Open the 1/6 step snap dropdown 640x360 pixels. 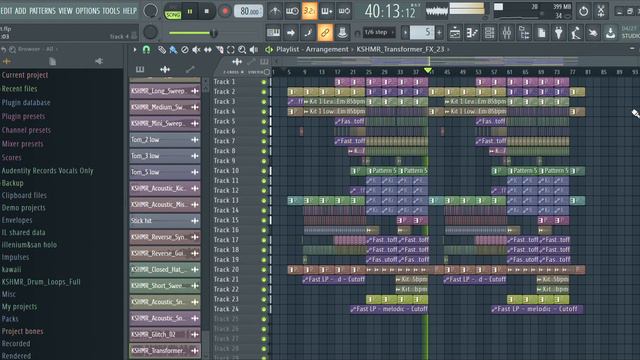click(x=378, y=32)
